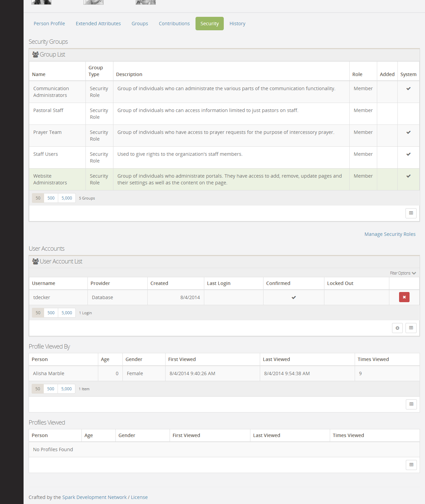Sort Profile Viewed By by Times Viewed
The width and height of the screenshot is (425, 504).
point(373,359)
